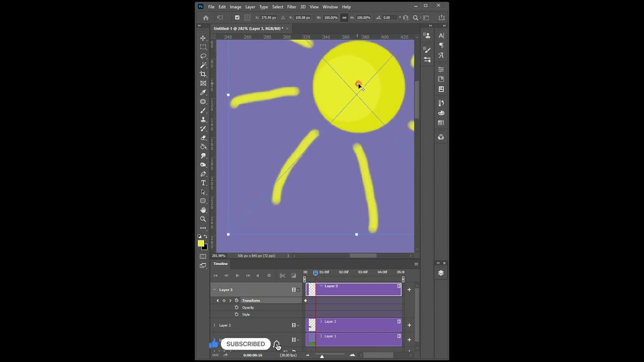Select the Brush tool
Image resolution: width=644 pixels, height=362 pixels.
tap(203, 111)
